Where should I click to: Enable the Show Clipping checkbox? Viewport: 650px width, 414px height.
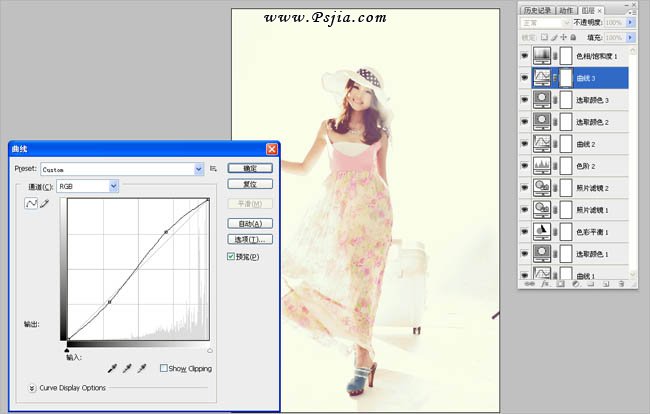pos(164,369)
